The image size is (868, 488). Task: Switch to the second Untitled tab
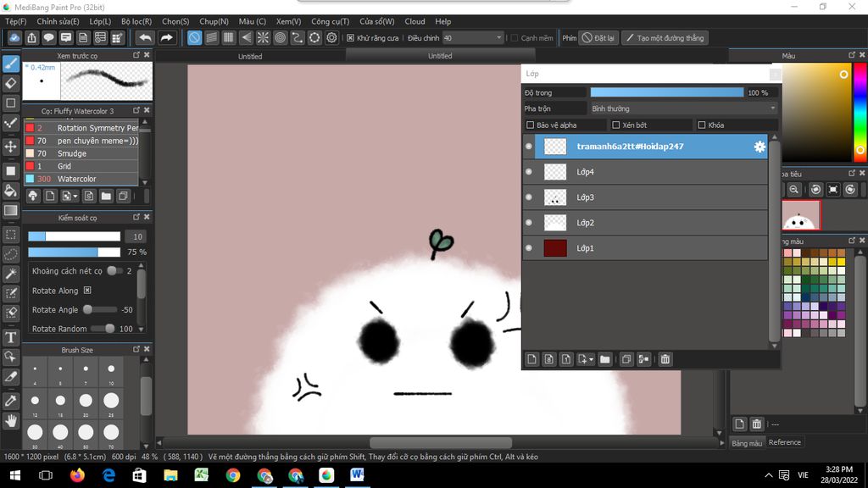(x=440, y=55)
